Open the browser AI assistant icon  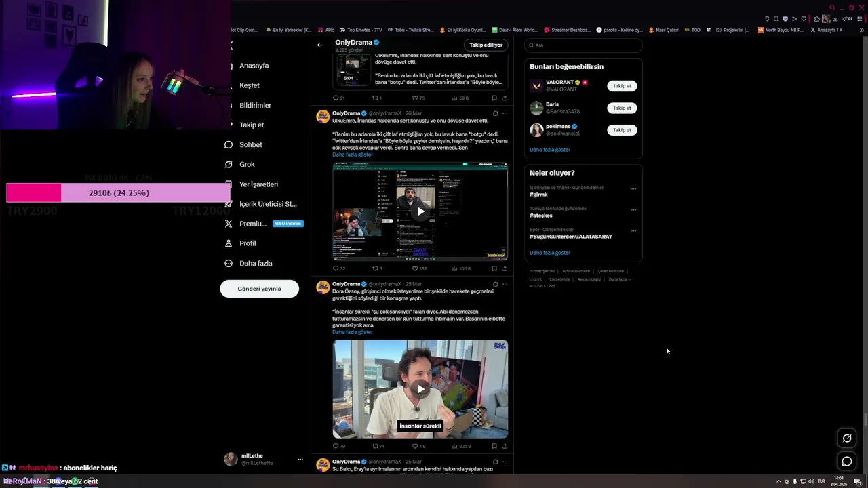tap(848, 19)
